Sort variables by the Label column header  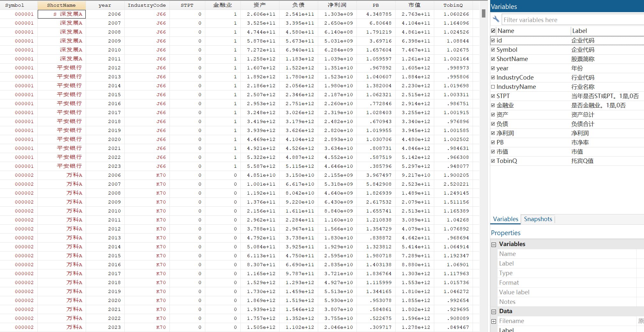607,31
